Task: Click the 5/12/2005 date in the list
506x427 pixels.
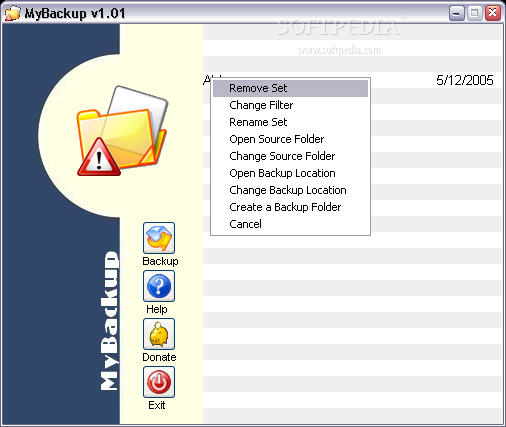Action: (x=465, y=80)
